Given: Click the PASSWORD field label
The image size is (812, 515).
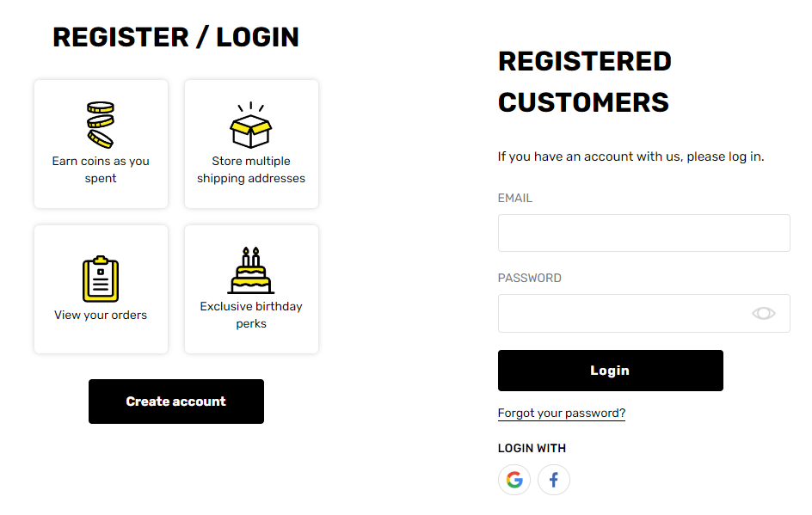Looking at the screenshot, I should point(529,278).
